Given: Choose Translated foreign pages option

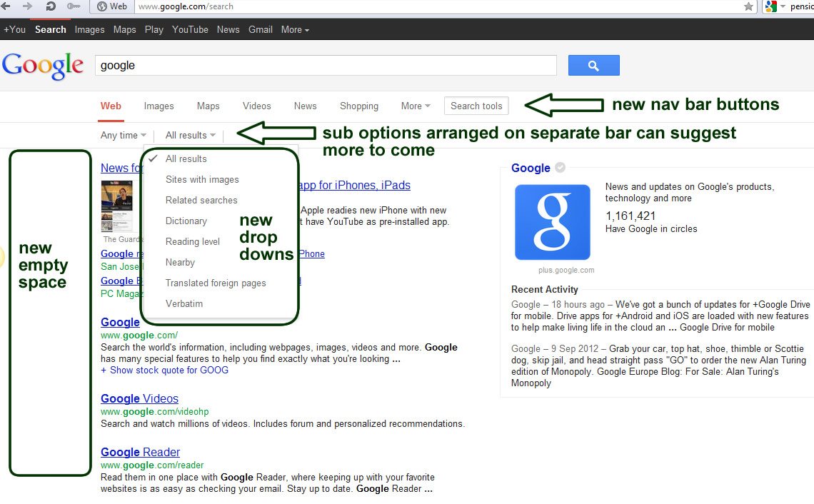Looking at the screenshot, I should (x=216, y=283).
